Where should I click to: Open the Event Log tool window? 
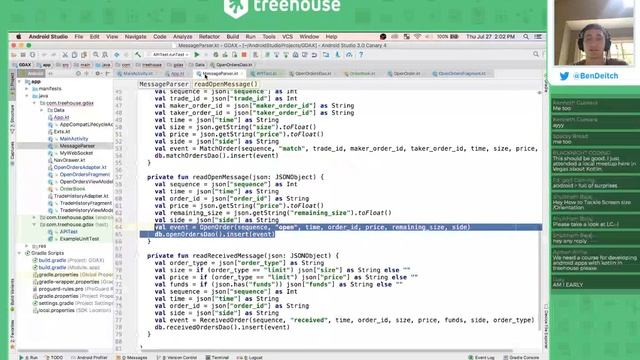[481, 357]
